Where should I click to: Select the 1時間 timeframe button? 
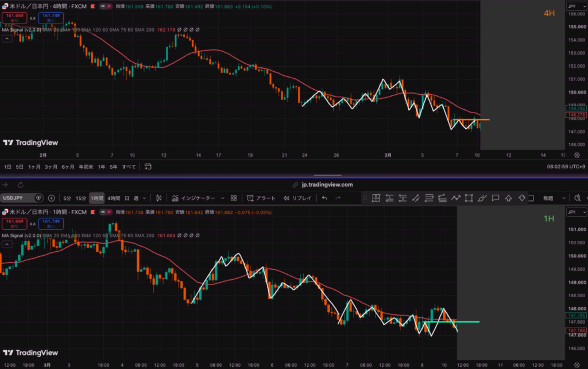pos(96,198)
